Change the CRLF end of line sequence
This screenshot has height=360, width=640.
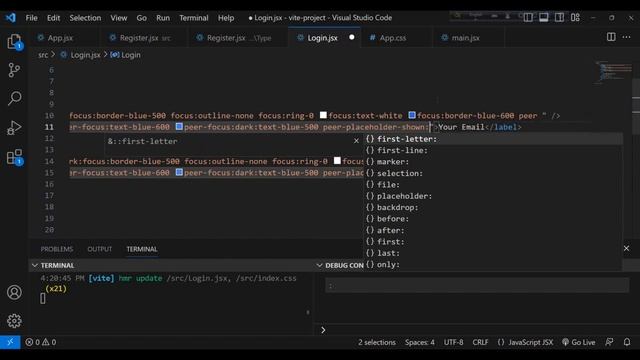480,342
